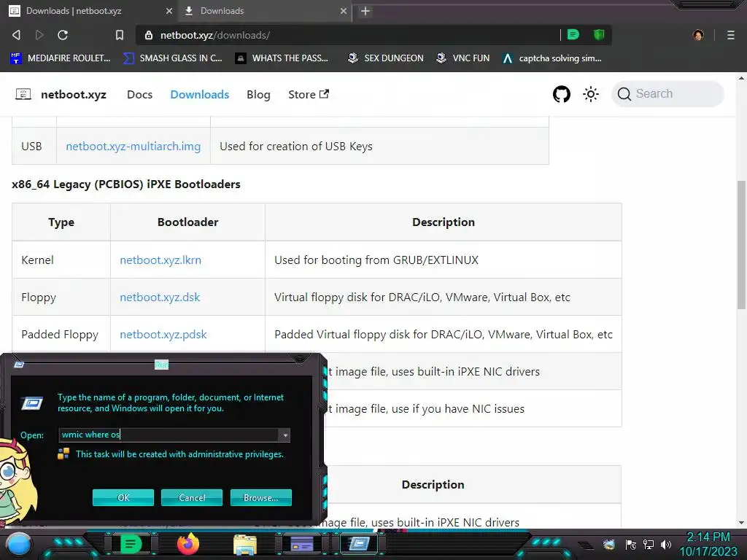
Task: Open WHATS THE PASS... bookmark
Action: click(282, 58)
